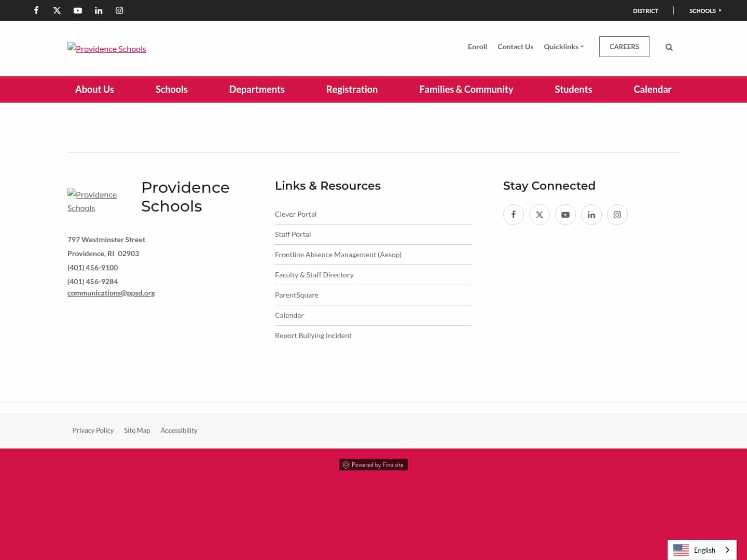Open the site search magnifier

(669, 47)
